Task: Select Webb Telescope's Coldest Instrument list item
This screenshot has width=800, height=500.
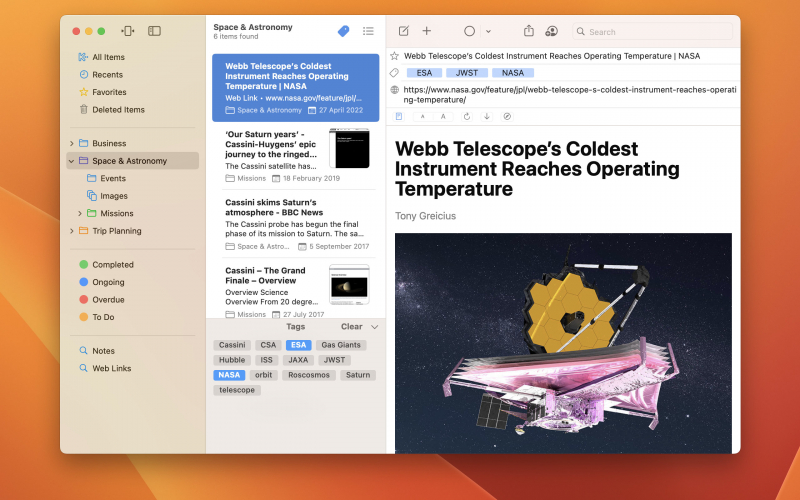Action: [295, 88]
